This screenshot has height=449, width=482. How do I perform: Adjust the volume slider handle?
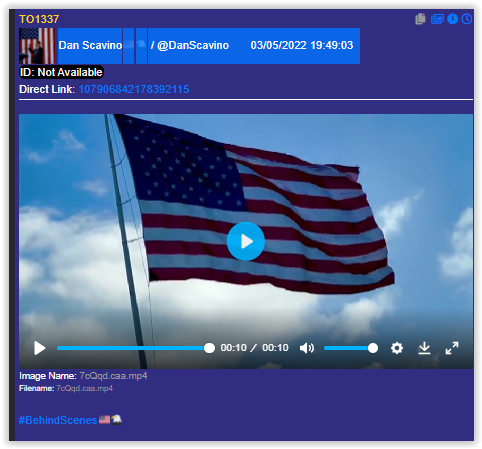(x=373, y=348)
